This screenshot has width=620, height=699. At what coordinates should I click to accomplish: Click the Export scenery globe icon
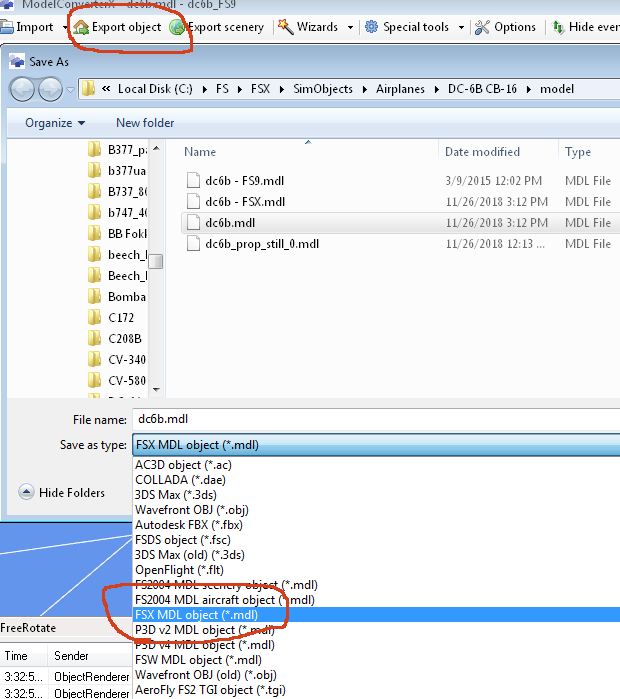177,27
